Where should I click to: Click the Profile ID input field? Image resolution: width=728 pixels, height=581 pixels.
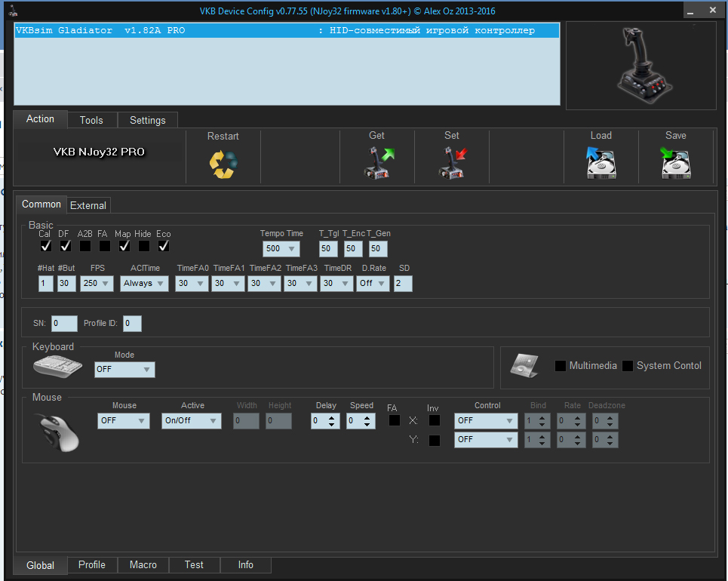[x=132, y=323]
